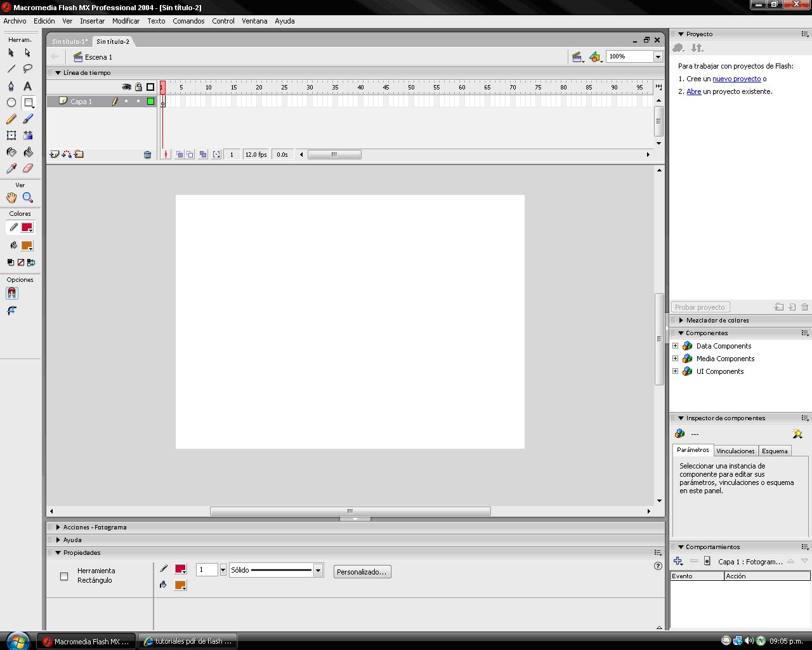
Task: Select the Text tool
Action: pyautogui.click(x=28, y=86)
